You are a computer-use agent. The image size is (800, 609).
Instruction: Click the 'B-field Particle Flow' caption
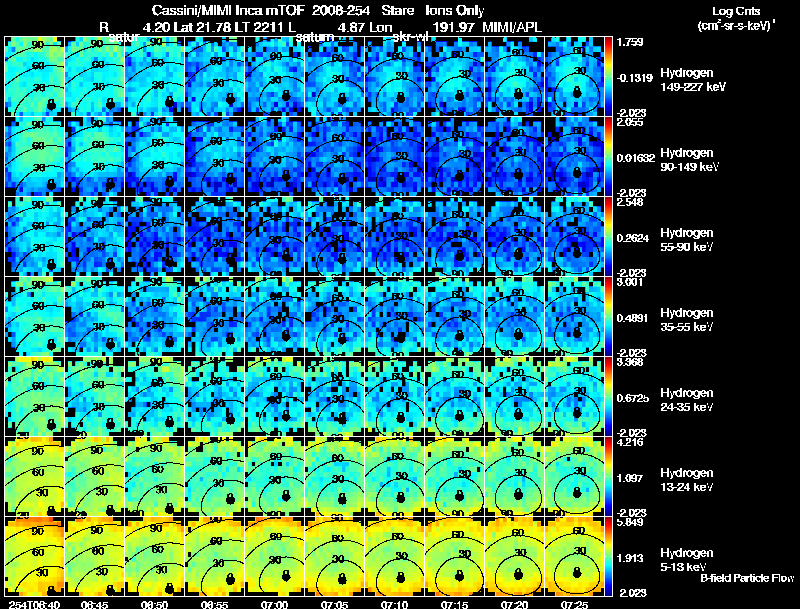pos(747,578)
